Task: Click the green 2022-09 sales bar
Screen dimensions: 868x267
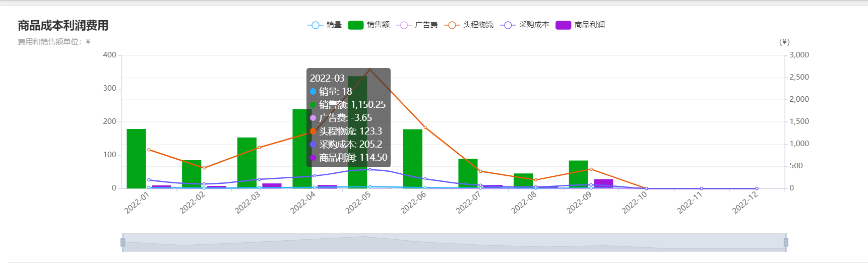Action: click(579, 174)
